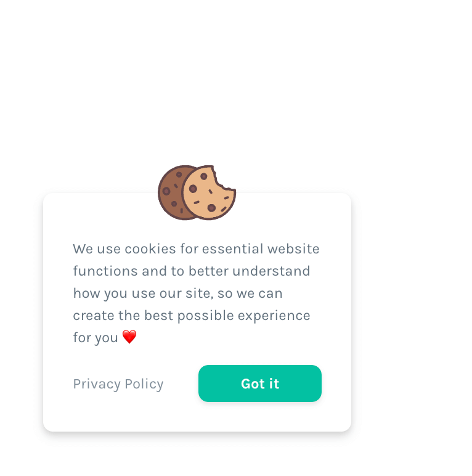Click the words "for you" beside the heart
The image size is (472, 476).
(95, 338)
